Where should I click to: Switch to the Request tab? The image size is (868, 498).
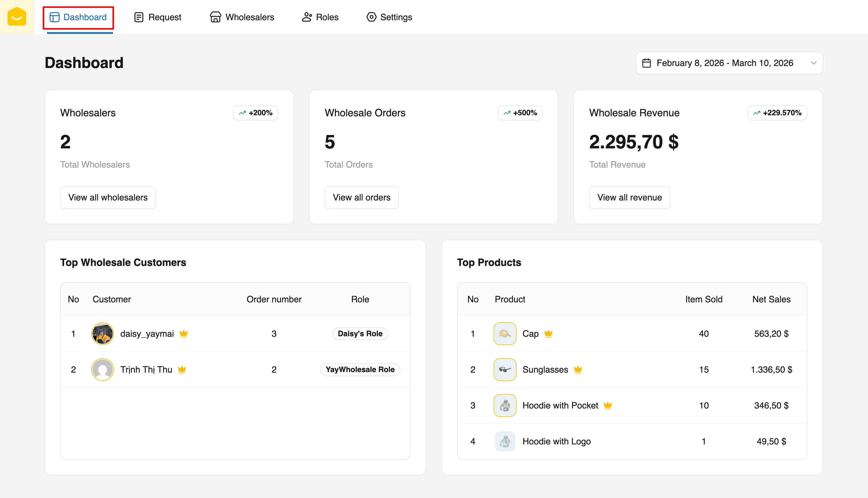[x=158, y=17]
